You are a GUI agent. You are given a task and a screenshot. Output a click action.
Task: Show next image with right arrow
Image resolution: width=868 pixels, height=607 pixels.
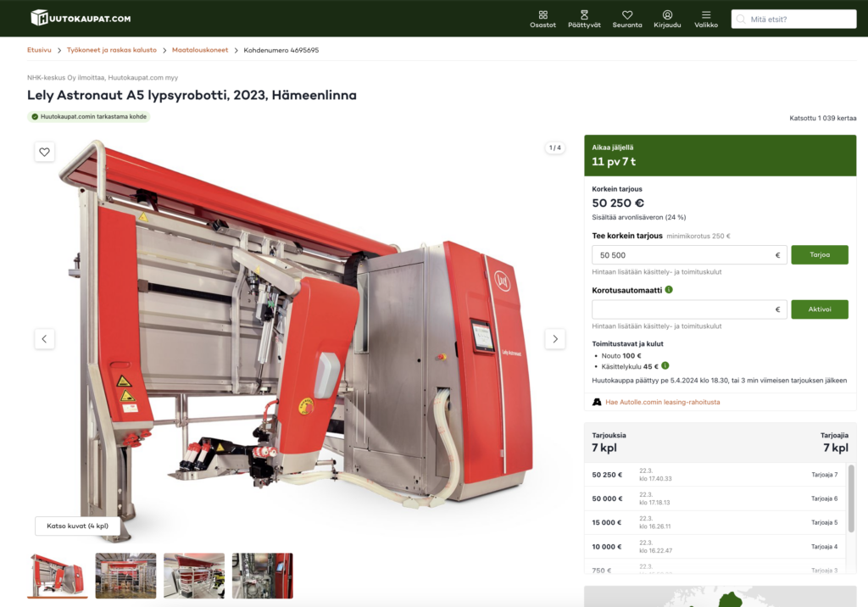pyautogui.click(x=555, y=339)
